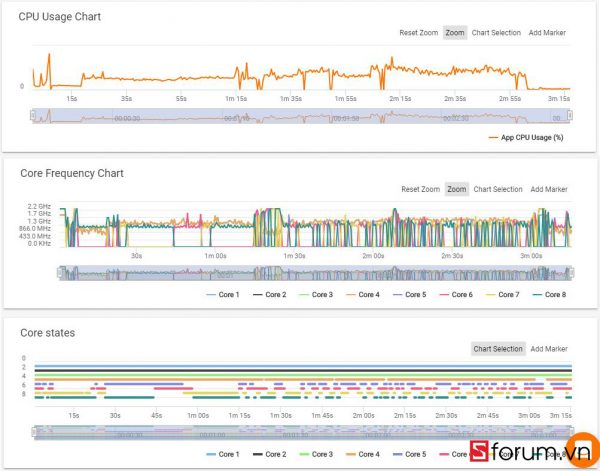Viewport: 600px width, 471px height.
Task: Hide Core 1 in Core Frequency legend
Action: (225, 295)
